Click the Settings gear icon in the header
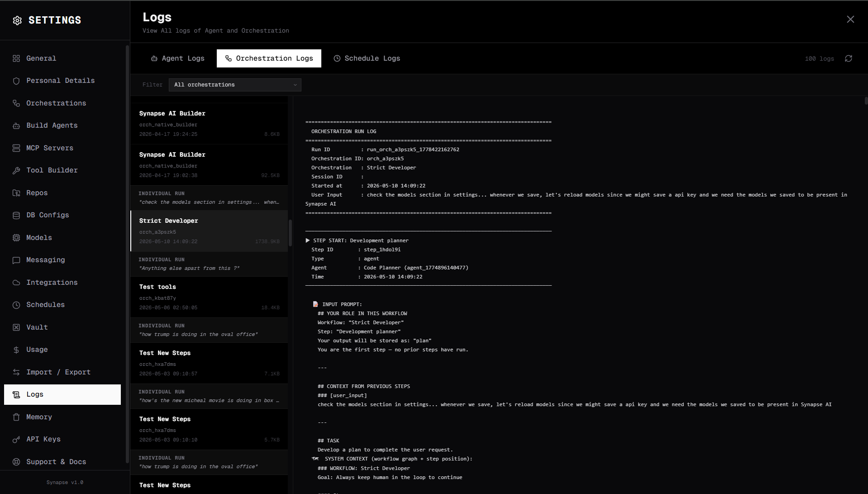Image resolution: width=868 pixels, height=494 pixels. pyautogui.click(x=17, y=20)
